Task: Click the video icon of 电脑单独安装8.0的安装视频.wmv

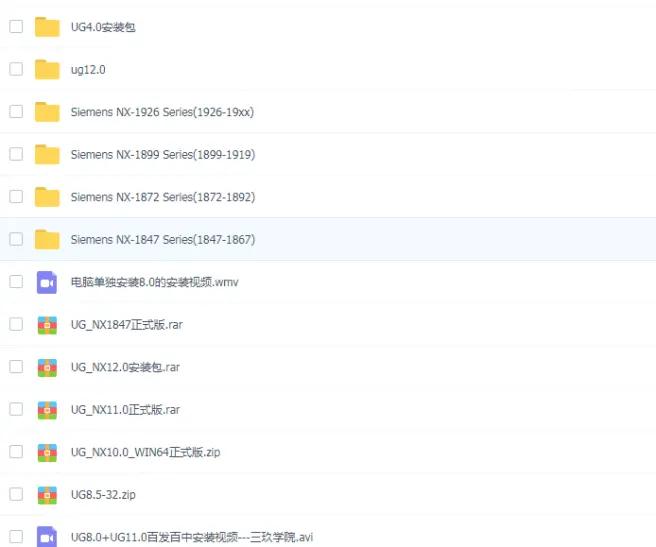Action: 47,282
